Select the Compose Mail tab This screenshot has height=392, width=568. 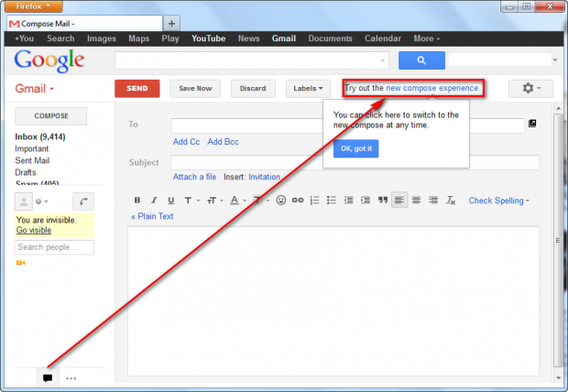pos(84,24)
